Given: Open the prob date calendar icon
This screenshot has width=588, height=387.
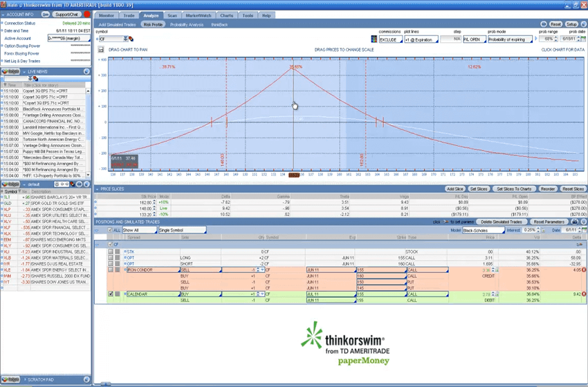Looking at the screenshot, I should 583,39.
